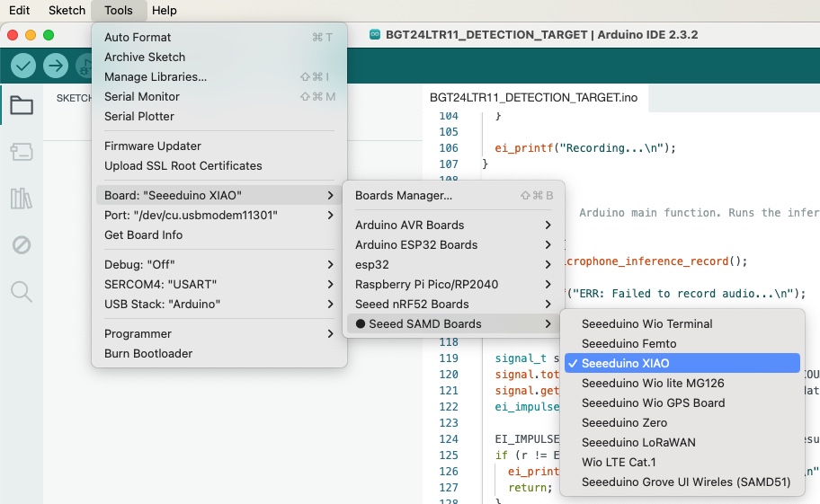The height and width of the screenshot is (504, 820).
Task: Select Wio LTE Cat.1 board
Action: (x=682, y=463)
